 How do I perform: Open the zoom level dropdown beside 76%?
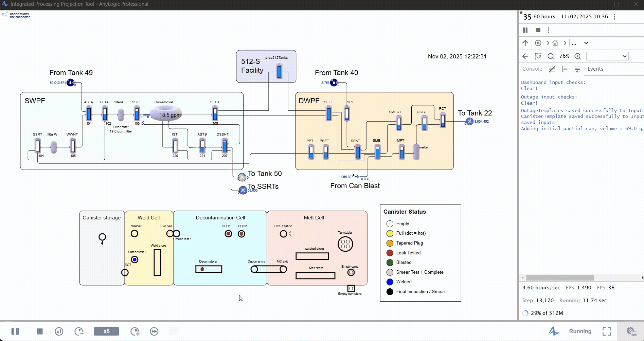click(607, 56)
